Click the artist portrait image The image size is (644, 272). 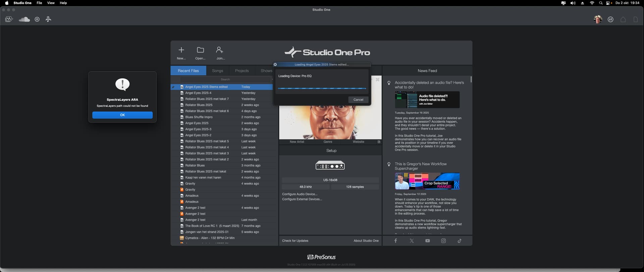(330, 122)
